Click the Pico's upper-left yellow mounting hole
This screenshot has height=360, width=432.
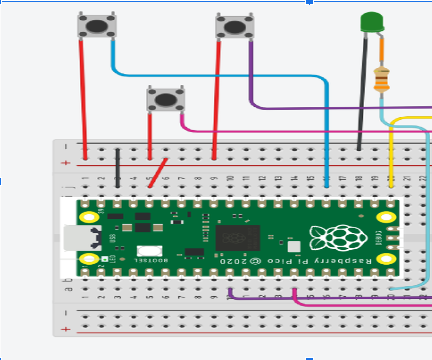point(89,218)
